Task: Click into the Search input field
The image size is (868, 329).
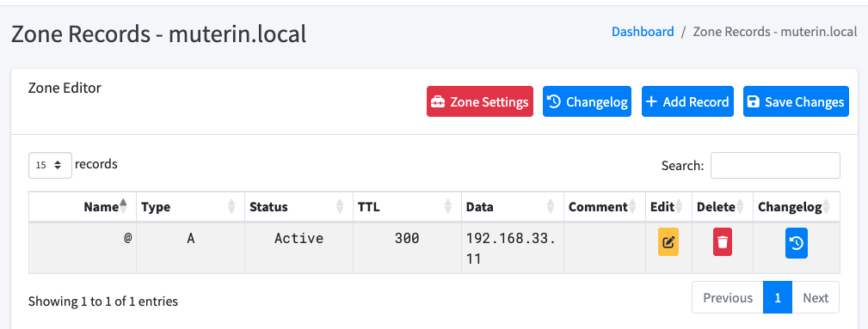Action: [x=775, y=165]
